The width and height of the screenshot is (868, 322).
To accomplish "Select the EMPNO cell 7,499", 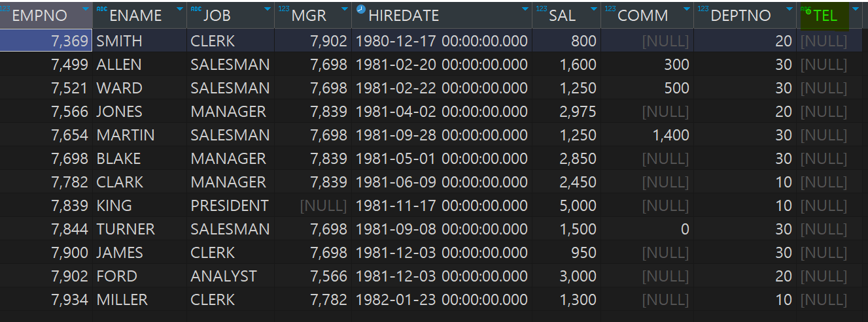I will (x=46, y=65).
